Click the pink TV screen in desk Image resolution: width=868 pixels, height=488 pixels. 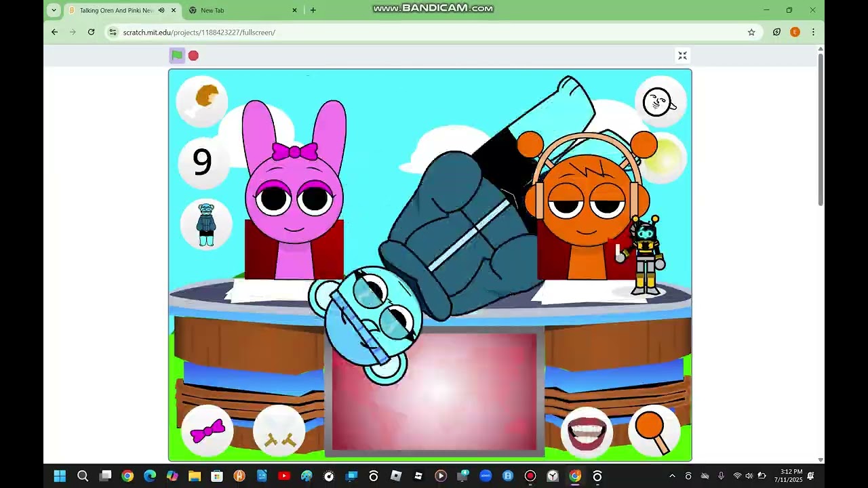tap(435, 392)
